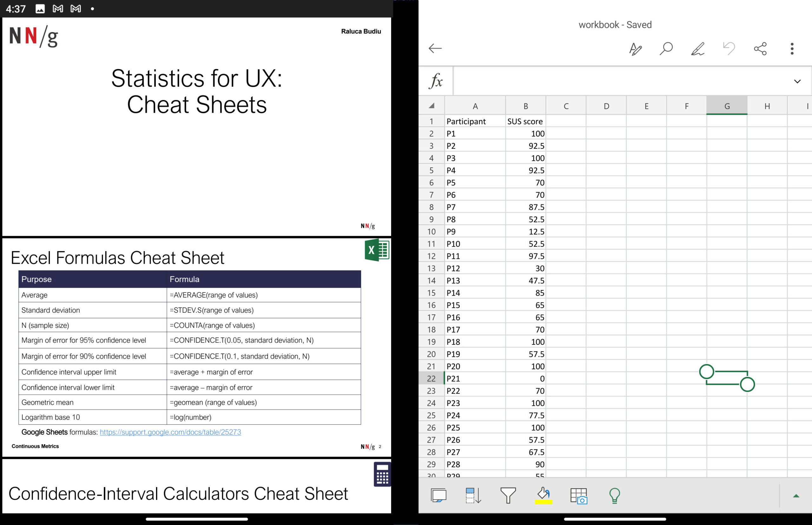Tap the lightbulb Tell Me icon
The height and width of the screenshot is (525, 812).
pos(614,496)
